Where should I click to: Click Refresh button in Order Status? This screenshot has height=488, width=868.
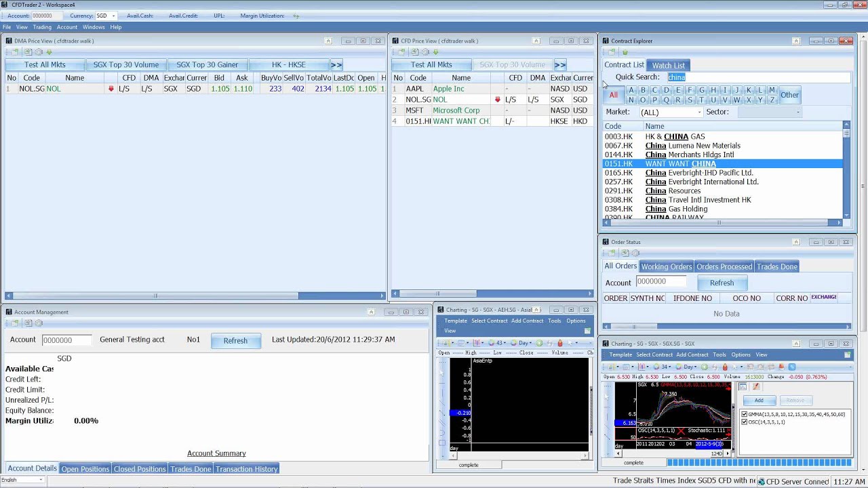[722, 283]
